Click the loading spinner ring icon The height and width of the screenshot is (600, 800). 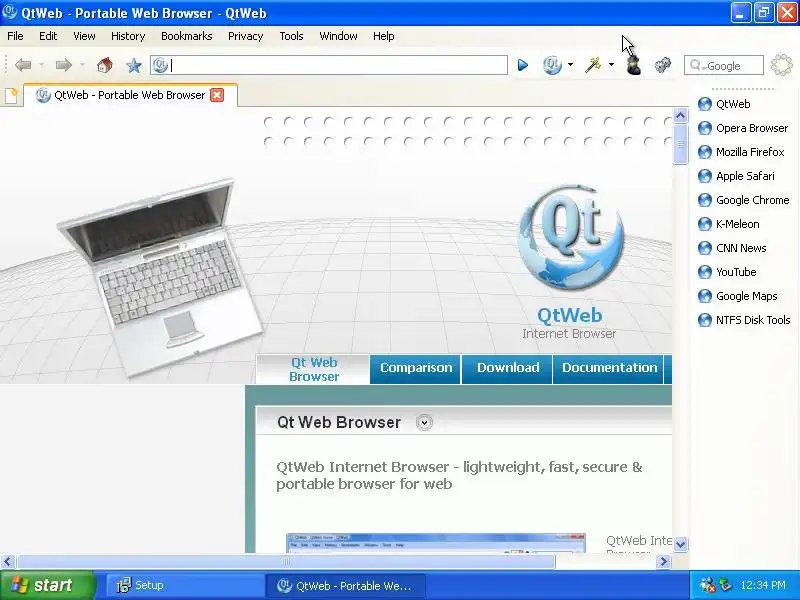(782, 65)
